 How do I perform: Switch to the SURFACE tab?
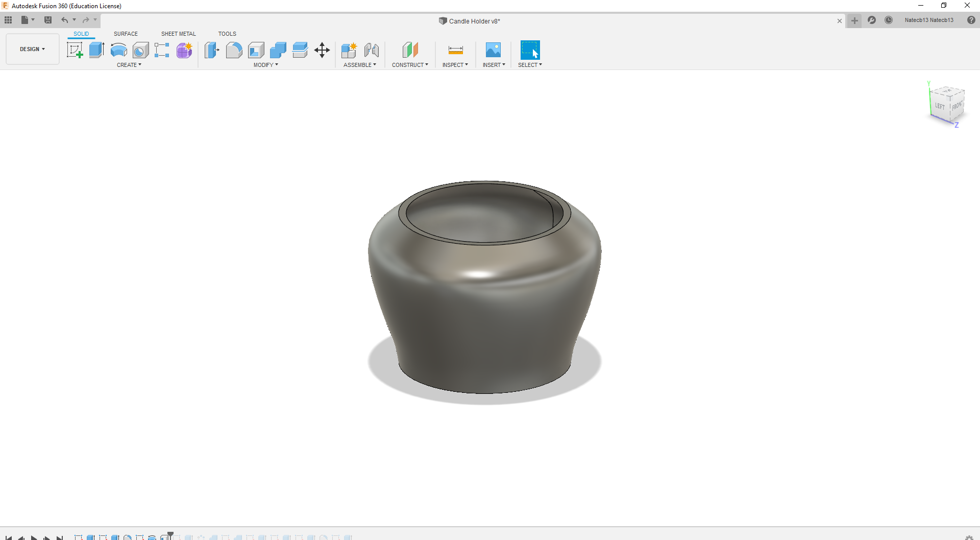126,34
